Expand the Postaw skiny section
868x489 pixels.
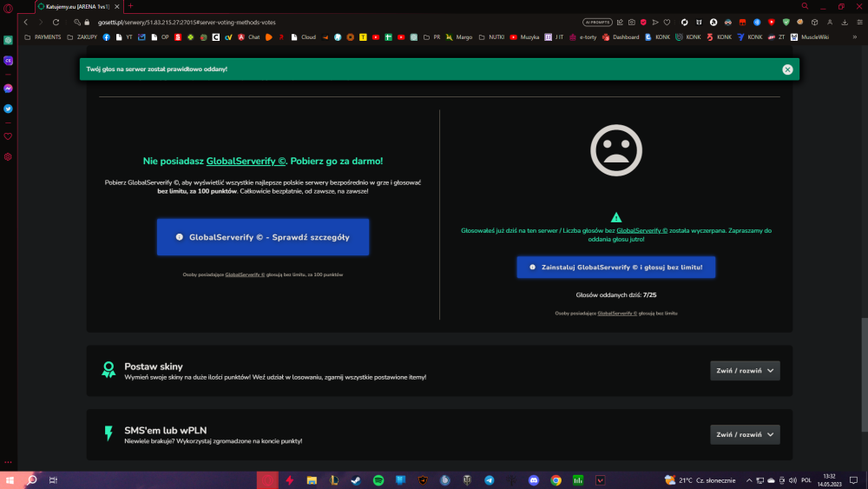[x=745, y=371]
